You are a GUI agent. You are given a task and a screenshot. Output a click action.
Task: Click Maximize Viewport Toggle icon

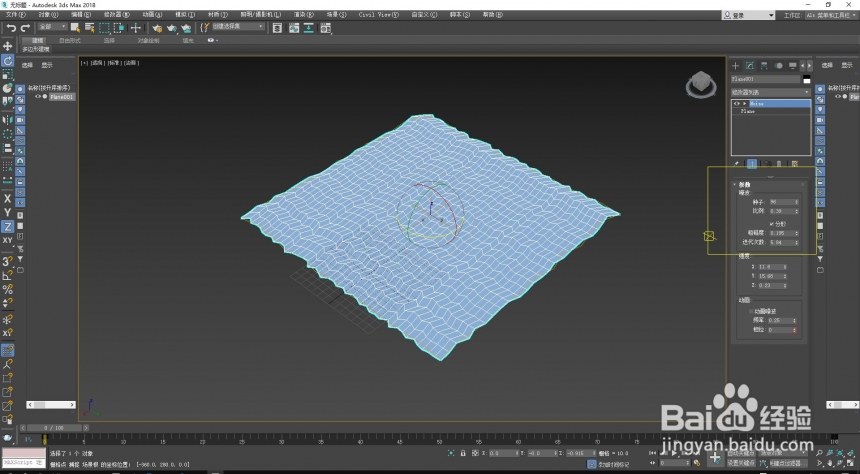point(850,464)
